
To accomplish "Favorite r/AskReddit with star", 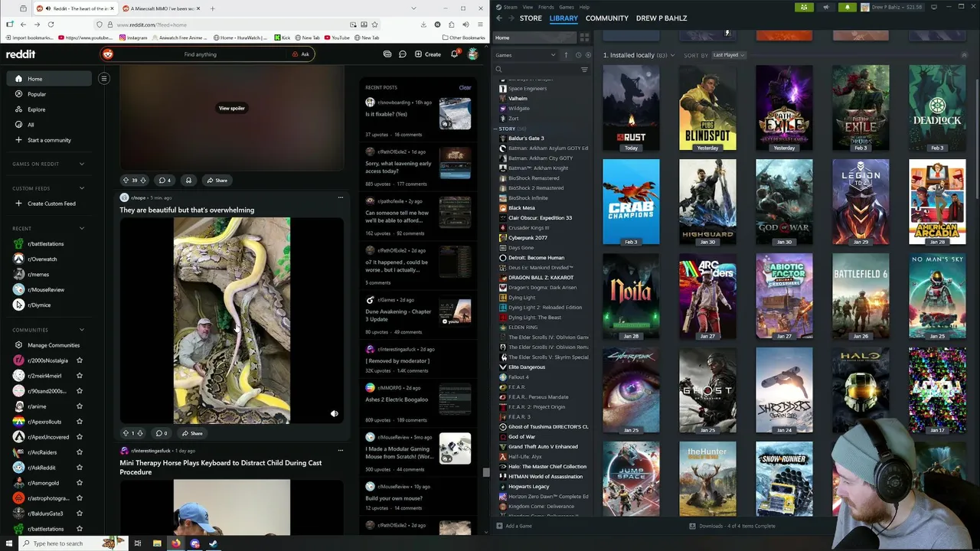I will [x=80, y=468].
